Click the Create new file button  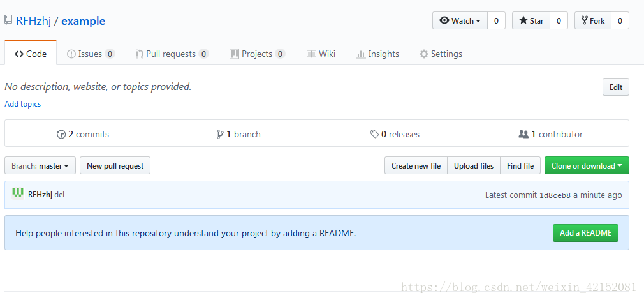(x=416, y=166)
